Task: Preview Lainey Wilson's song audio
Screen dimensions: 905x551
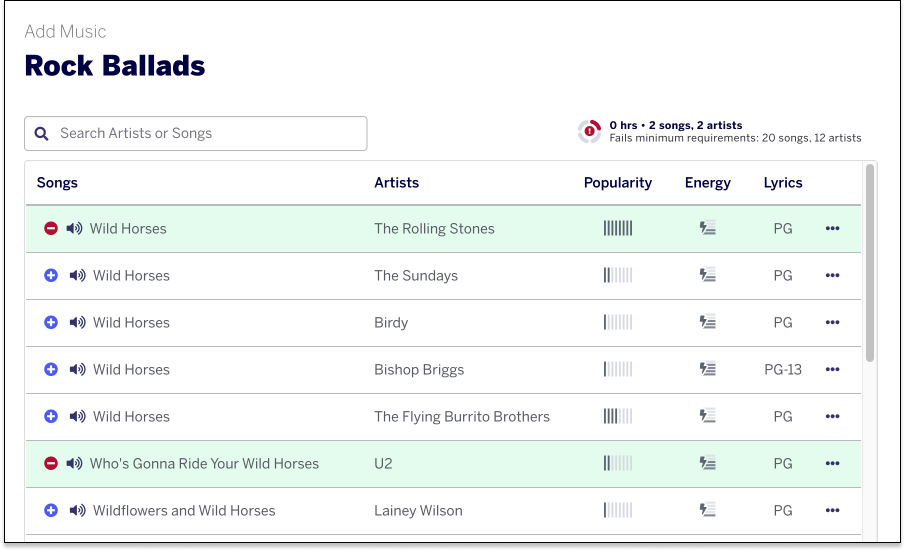Action: click(77, 511)
